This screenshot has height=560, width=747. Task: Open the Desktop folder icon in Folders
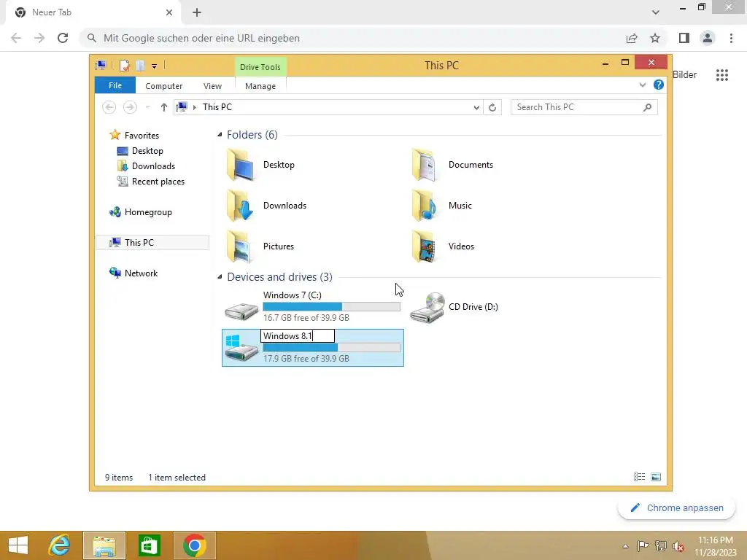[240, 165]
